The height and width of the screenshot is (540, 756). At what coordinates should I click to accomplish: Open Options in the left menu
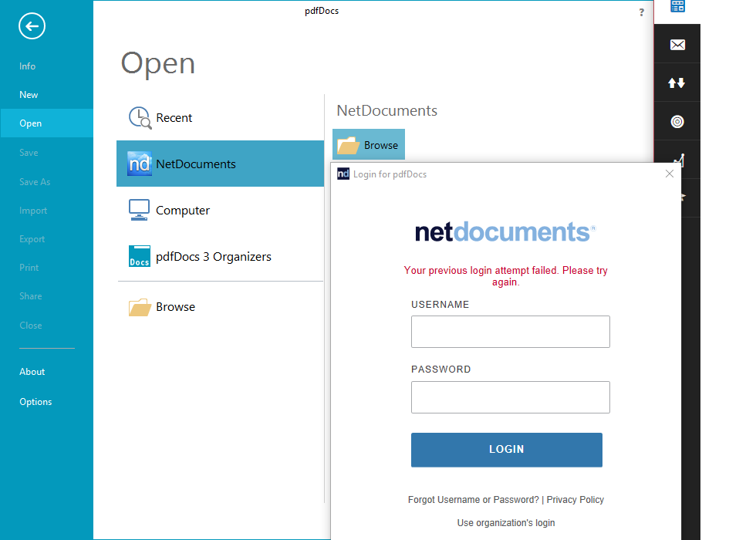[35, 402]
